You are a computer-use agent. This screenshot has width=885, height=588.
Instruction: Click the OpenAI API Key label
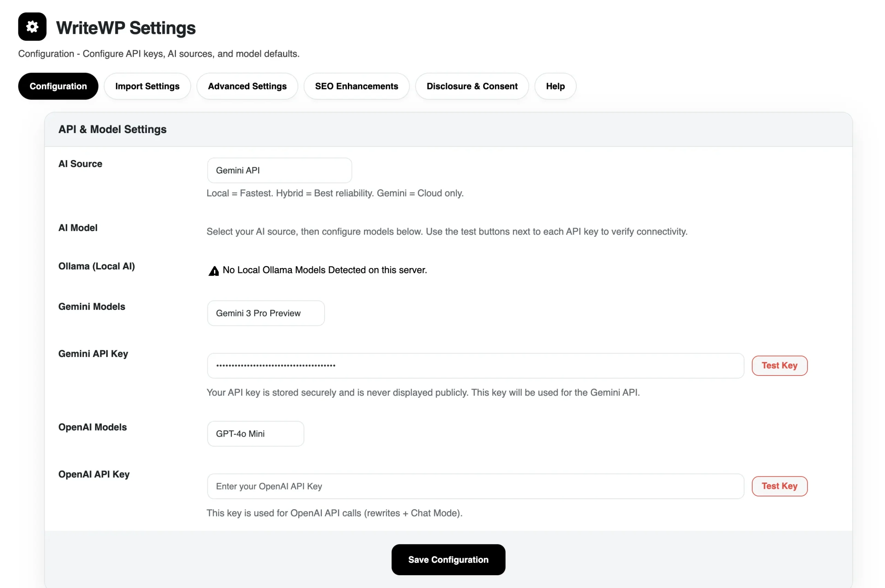click(x=94, y=474)
